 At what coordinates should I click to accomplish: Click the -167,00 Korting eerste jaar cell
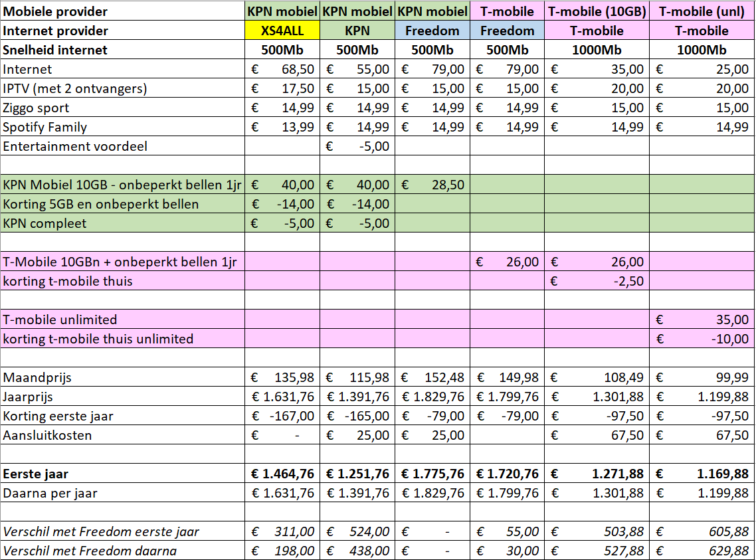[282, 416]
